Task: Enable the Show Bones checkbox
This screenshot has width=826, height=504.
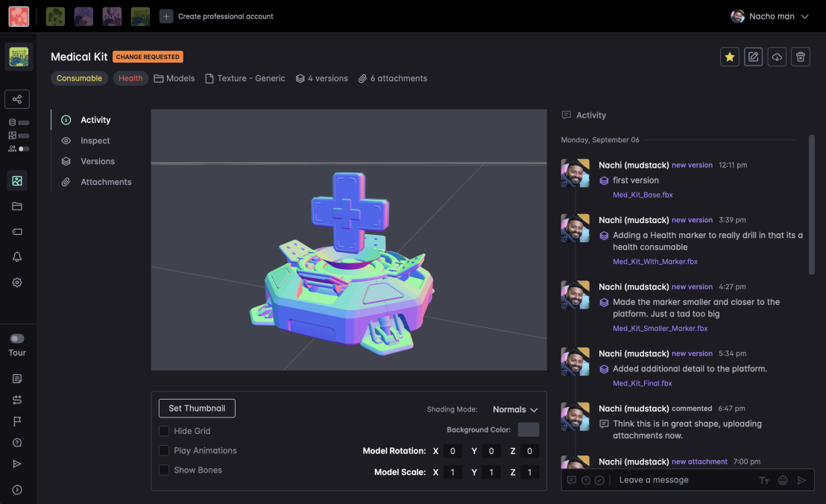Action: coord(164,470)
